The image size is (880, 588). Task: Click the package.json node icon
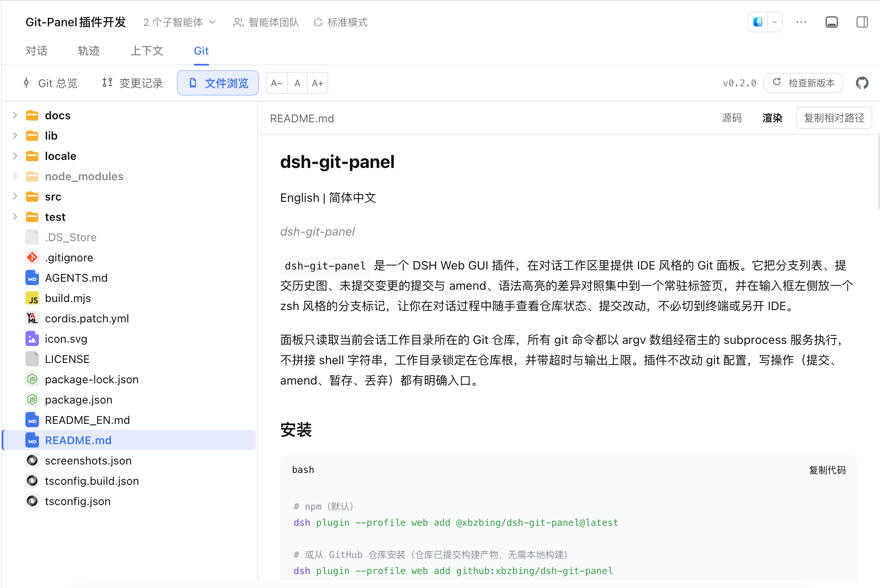(32, 399)
